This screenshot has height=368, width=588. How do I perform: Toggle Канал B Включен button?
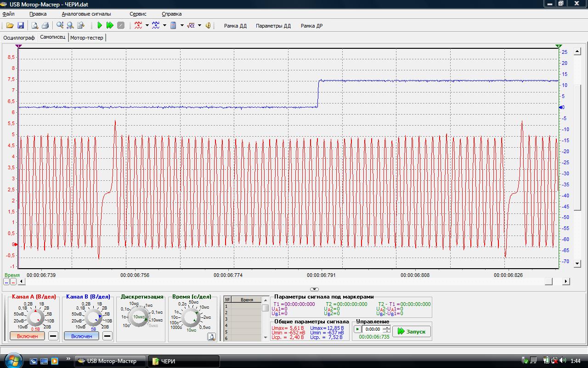tap(81, 336)
